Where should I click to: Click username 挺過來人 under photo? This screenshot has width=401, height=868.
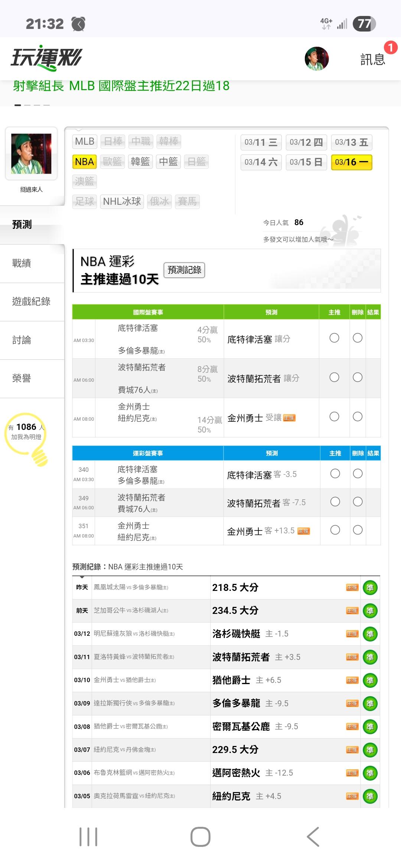coord(31,190)
